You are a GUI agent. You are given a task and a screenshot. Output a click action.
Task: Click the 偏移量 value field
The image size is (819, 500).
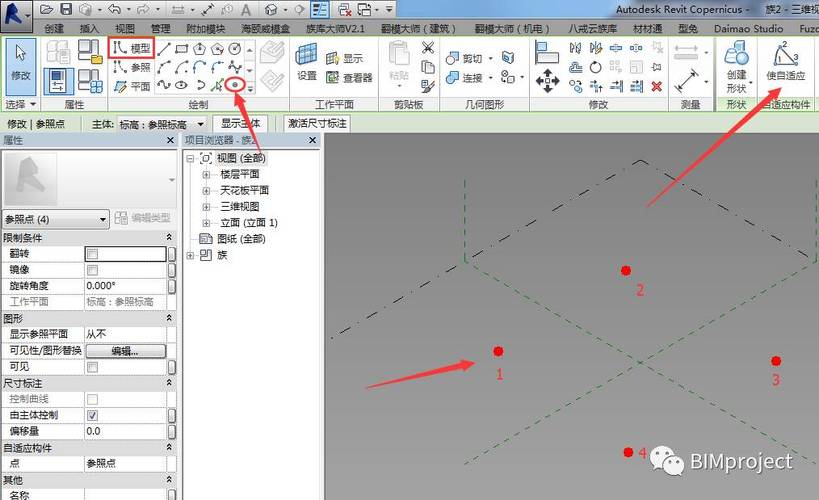124,431
